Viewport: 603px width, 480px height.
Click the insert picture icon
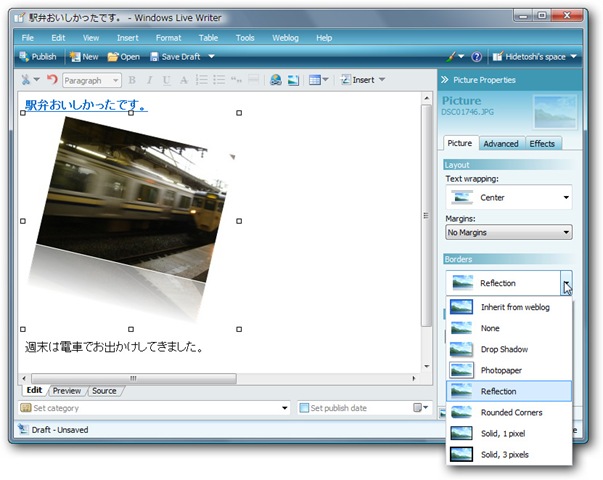[x=294, y=80]
